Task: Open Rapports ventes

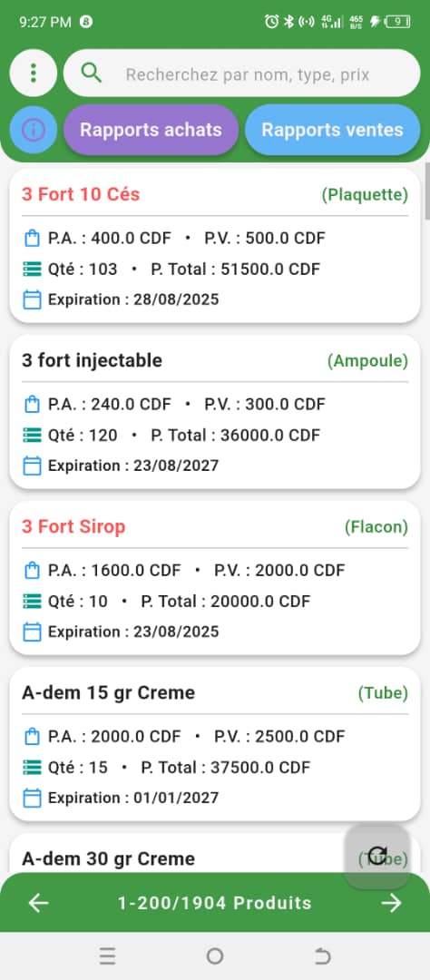Action: point(332,130)
